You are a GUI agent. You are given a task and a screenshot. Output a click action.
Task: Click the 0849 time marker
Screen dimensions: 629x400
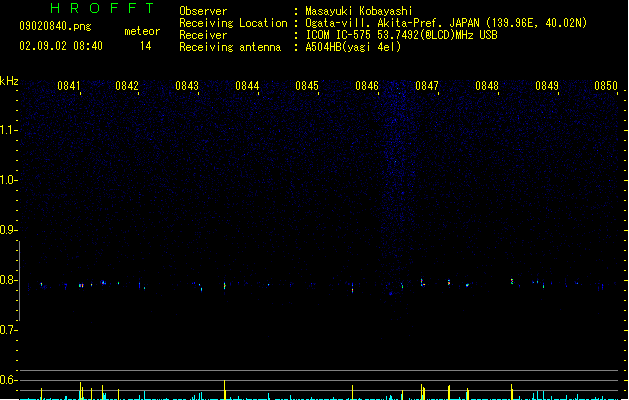pyautogui.click(x=547, y=86)
